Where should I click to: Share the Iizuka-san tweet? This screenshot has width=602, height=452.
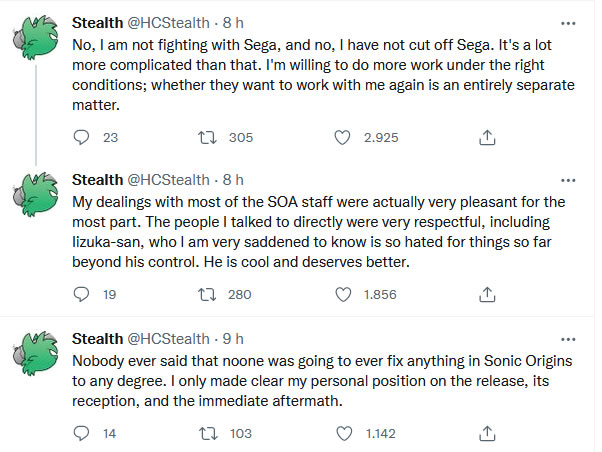(487, 295)
